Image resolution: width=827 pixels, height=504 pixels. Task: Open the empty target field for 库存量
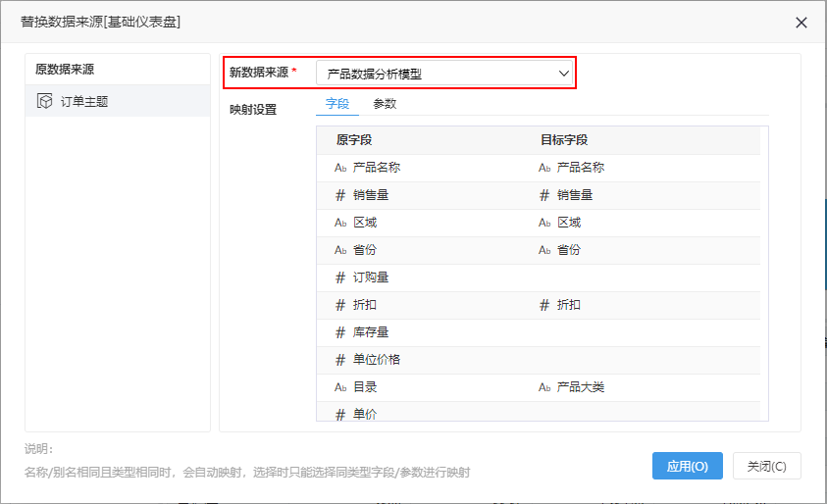click(648, 332)
